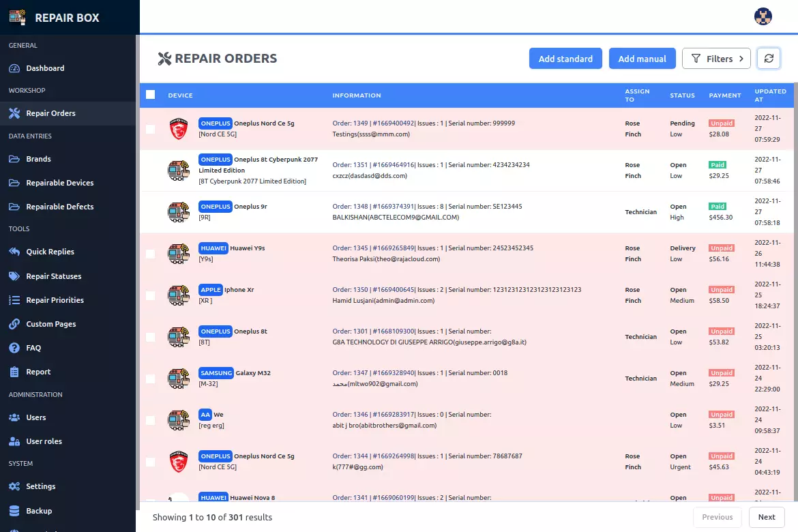Click the Urgent priority on order 1344
798x532 pixels.
click(x=681, y=467)
